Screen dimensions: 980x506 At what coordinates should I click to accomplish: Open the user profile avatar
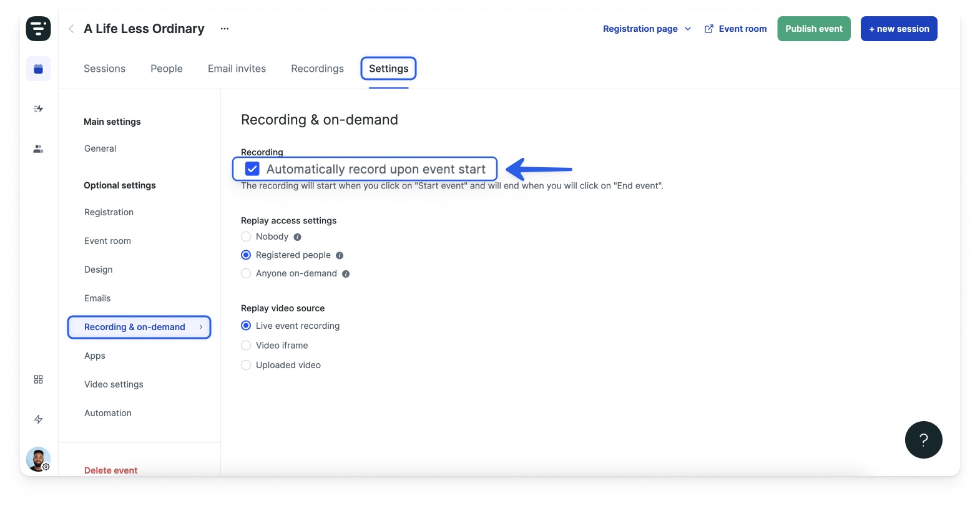coord(38,459)
